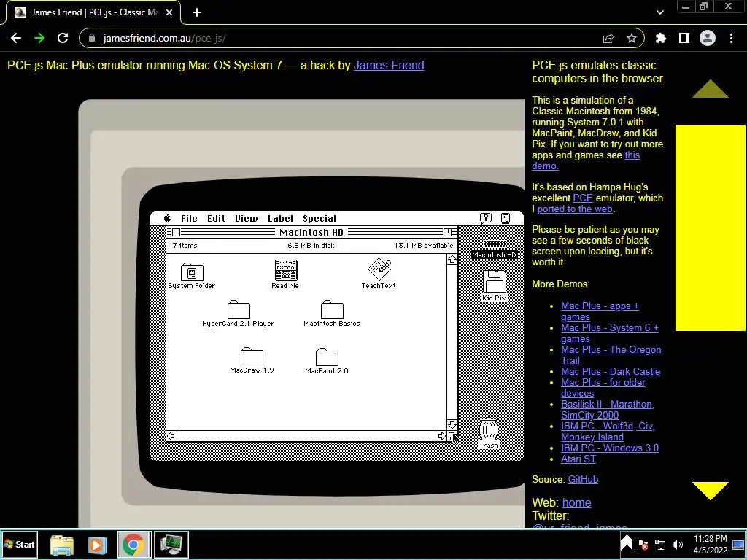
Task: Open the browser extensions puzzle icon
Action: tap(661, 38)
